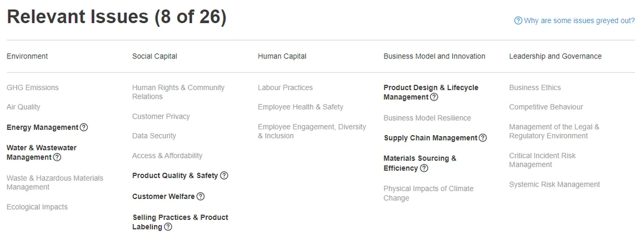Click the Environment column heading
This screenshot has height=243, width=644.
[x=27, y=56]
